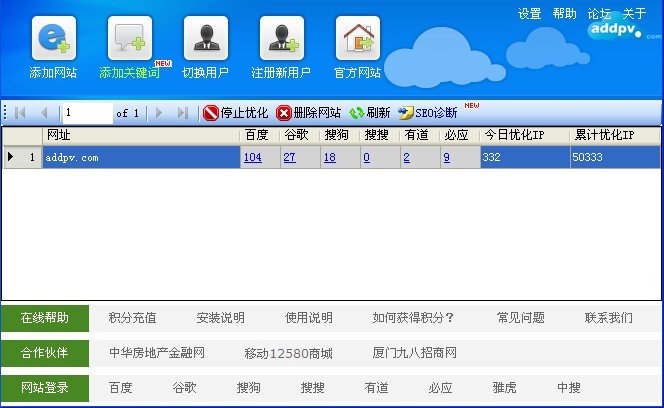Open the SEO诊断 diagnosis tool
Screen dimensions: 664x408
coord(428,113)
